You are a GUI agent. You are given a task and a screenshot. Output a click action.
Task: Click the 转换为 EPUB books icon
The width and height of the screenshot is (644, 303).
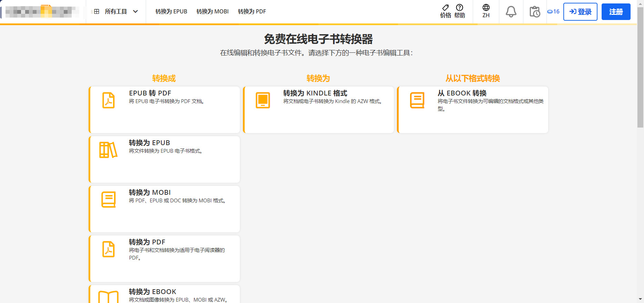(109, 150)
